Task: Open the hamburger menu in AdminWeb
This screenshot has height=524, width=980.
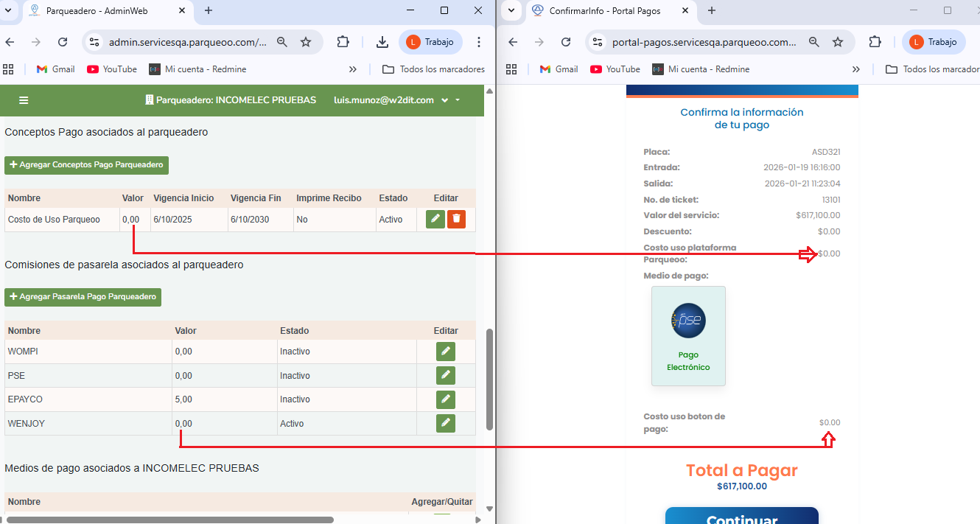Action: pos(24,100)
